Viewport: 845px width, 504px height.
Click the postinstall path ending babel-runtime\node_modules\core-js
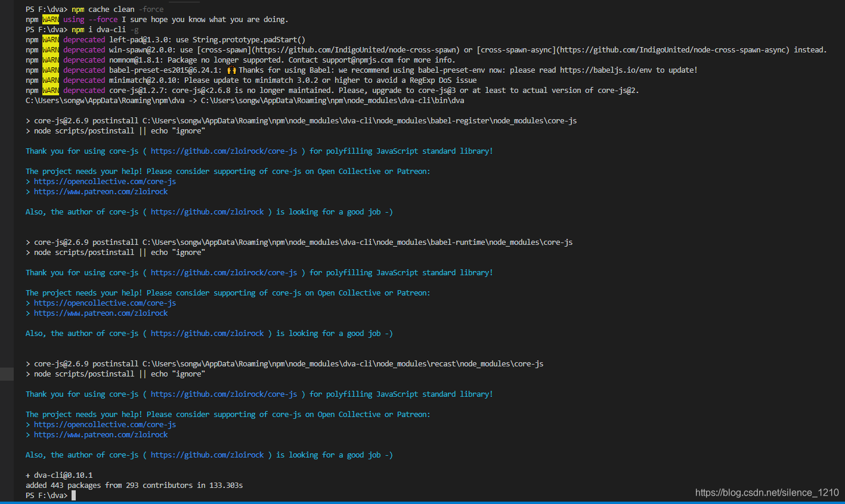357,242
